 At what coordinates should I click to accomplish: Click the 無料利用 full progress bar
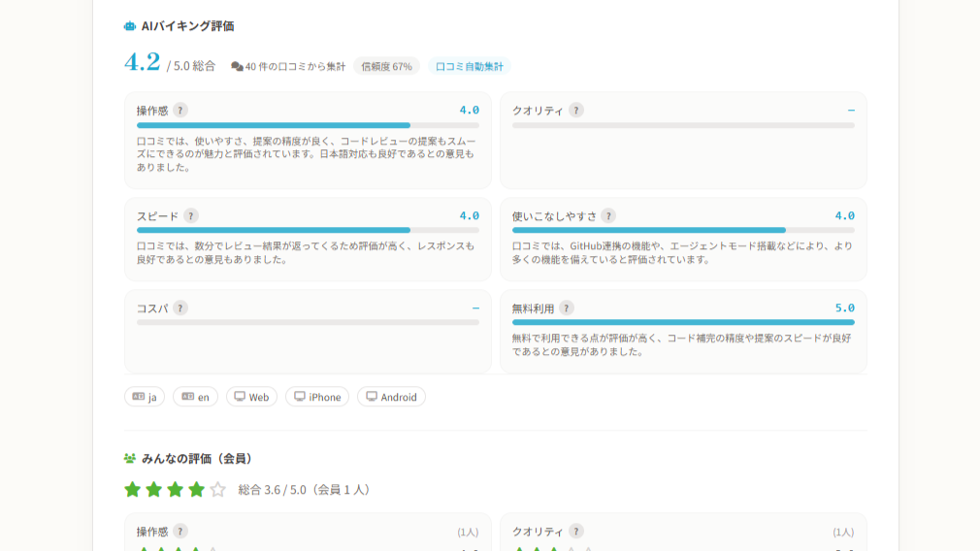(x=683, y=322)
